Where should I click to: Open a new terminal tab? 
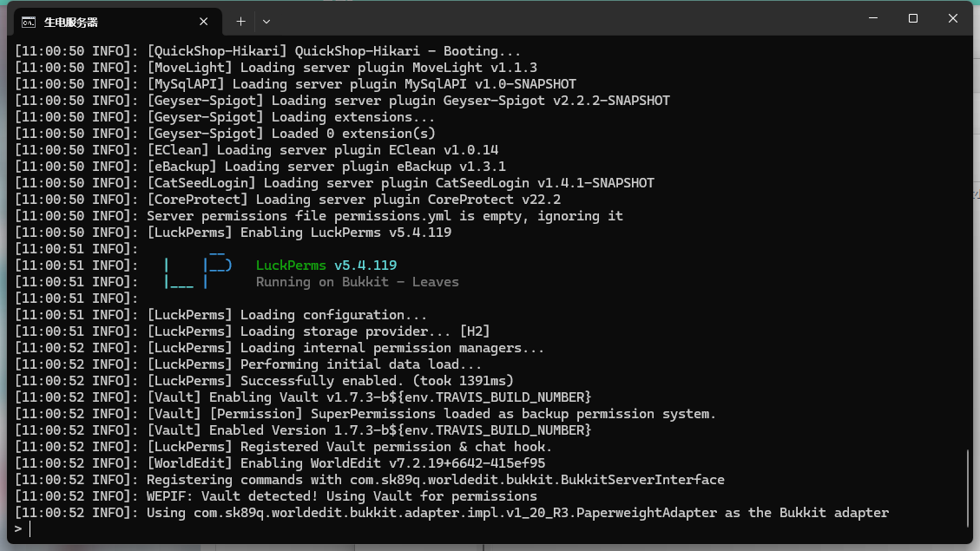[x=240, y=21]
